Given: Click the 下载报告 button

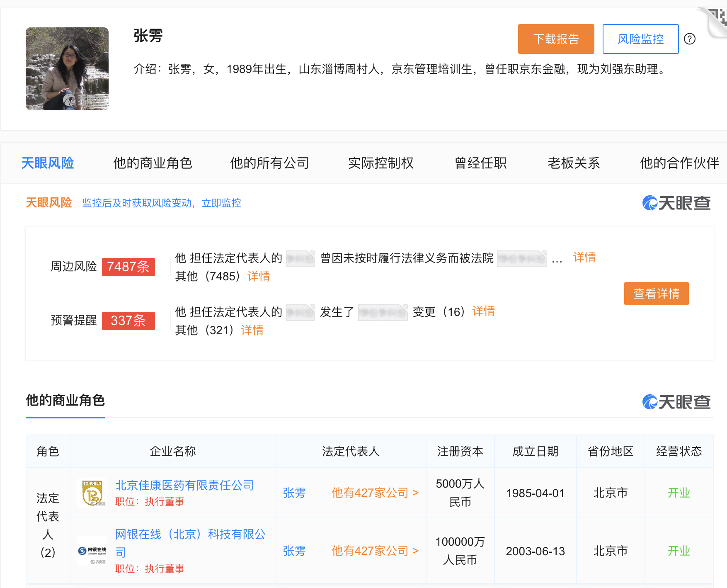Looking at the screenshot, I should point(556,39).
